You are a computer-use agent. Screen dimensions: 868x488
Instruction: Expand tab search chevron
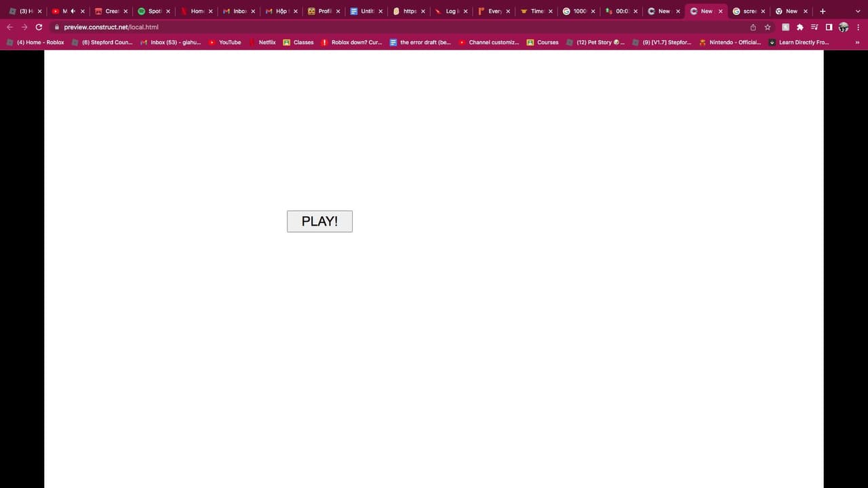(858, 11)
